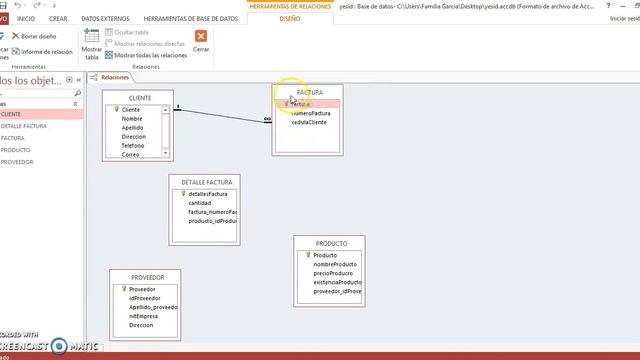
Task: Select precioProducro field in PRODUCTO
Action: (x=333, y=273)
